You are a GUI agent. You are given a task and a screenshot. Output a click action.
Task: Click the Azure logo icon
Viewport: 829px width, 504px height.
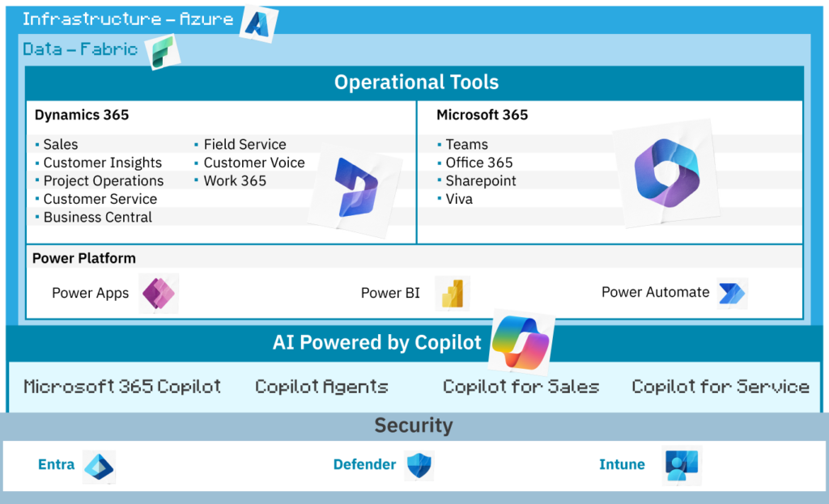click(x=259, y=24)
